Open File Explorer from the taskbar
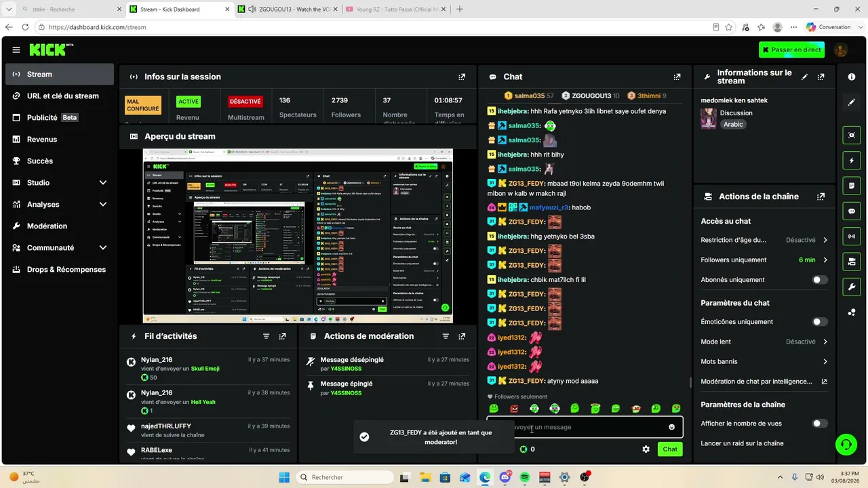Image resolution: width=868 pixels, height=488 pixels. [x=425, y=477]
